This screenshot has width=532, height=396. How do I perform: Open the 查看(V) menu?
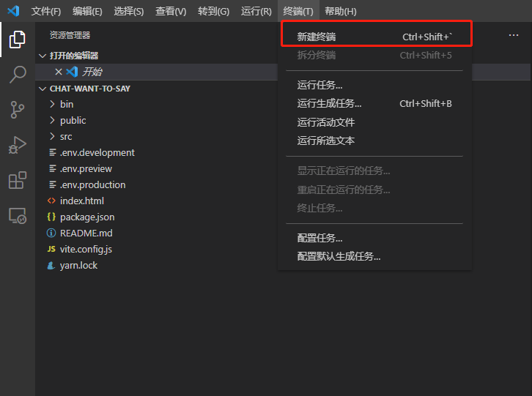click(x=171, y=11)
